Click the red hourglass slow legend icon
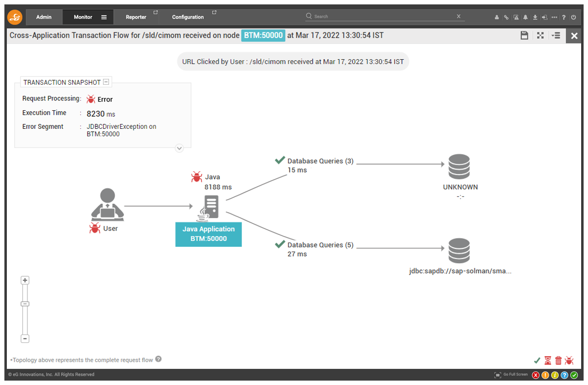This screenshot has width=588, height=385. tap(548, 361)
